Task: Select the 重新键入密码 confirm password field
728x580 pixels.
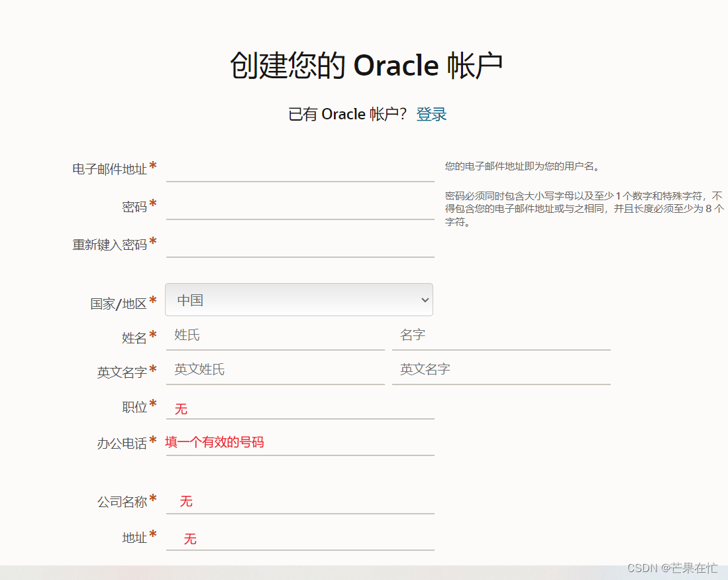Action: pos(300,245)
